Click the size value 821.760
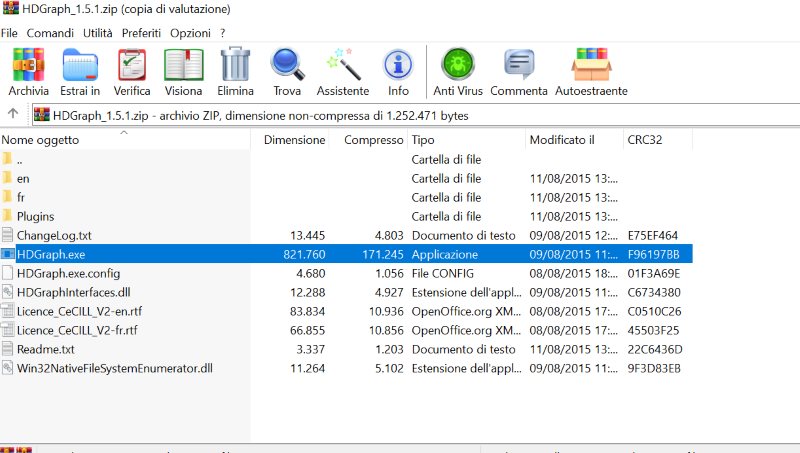The image size is (800, 453). pyautogui.click(x=304, y=254)
